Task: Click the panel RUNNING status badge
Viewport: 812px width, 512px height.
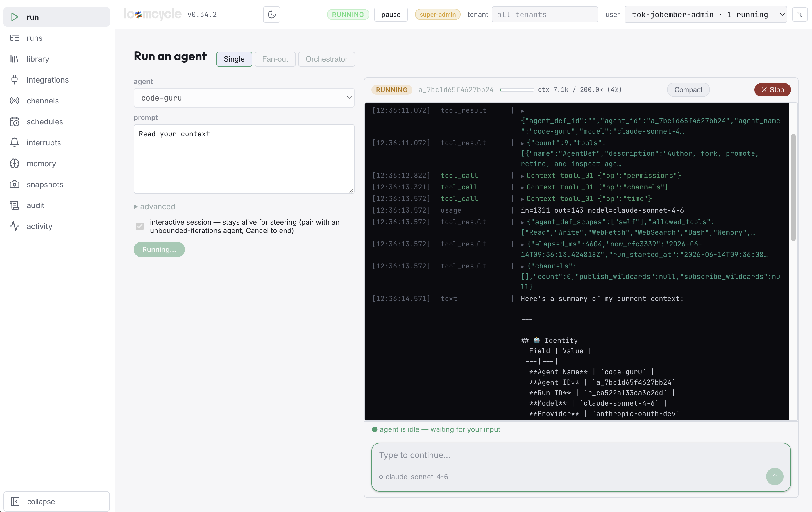Action: (391, 90)
